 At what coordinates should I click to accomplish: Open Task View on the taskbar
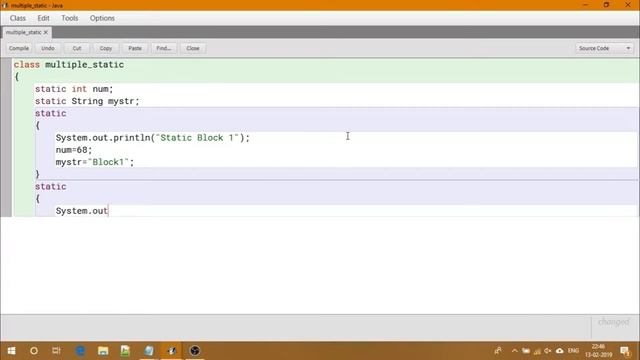click(x=56, y=351)
